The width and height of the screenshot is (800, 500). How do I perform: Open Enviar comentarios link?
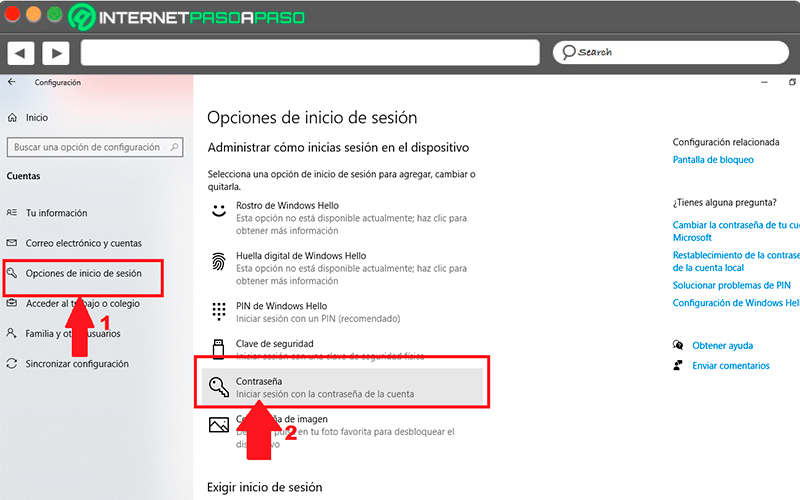click(731, 365)
